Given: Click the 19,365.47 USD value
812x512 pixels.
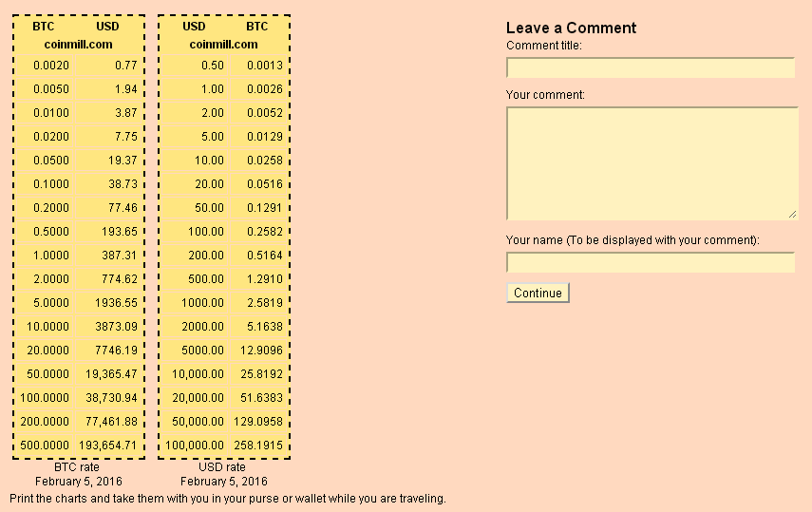Looking at the screenshot, I should [111, 374].
